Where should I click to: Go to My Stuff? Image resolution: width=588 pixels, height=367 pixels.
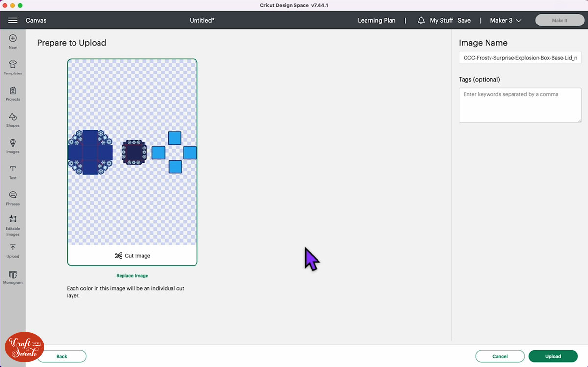point(441,20)
